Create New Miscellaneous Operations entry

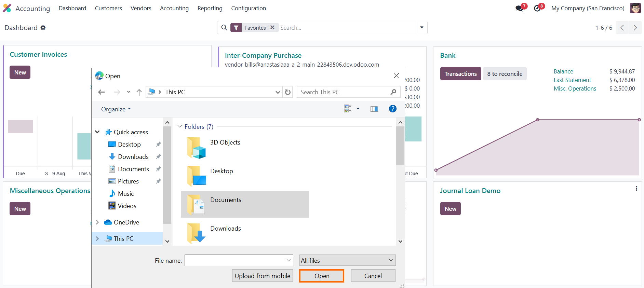[20, 209]
